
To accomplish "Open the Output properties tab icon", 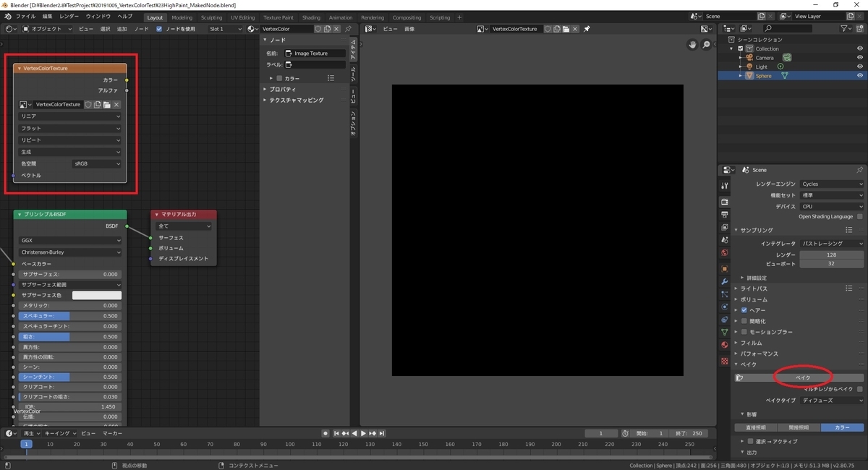I will [x=725, y=215].
